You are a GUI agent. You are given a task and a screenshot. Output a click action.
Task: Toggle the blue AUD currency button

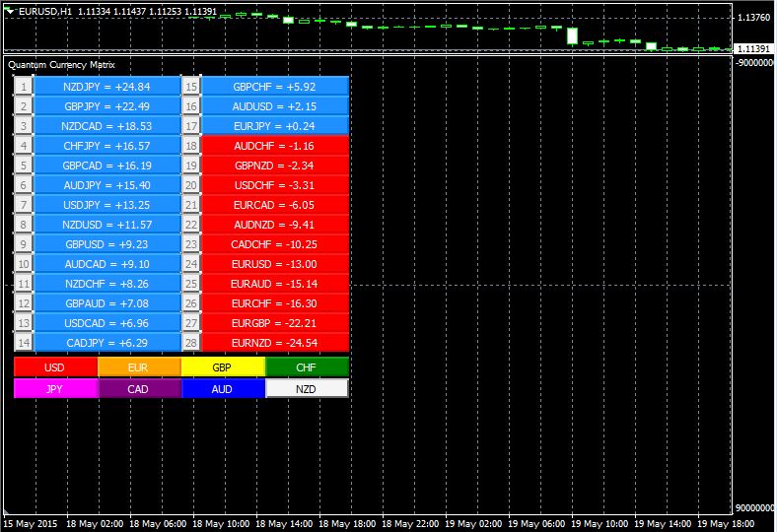[x=223, y=388]
